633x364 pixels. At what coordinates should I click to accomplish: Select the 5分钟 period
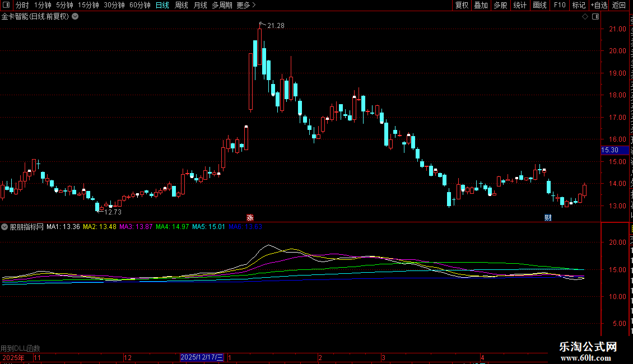click(64, 5)
